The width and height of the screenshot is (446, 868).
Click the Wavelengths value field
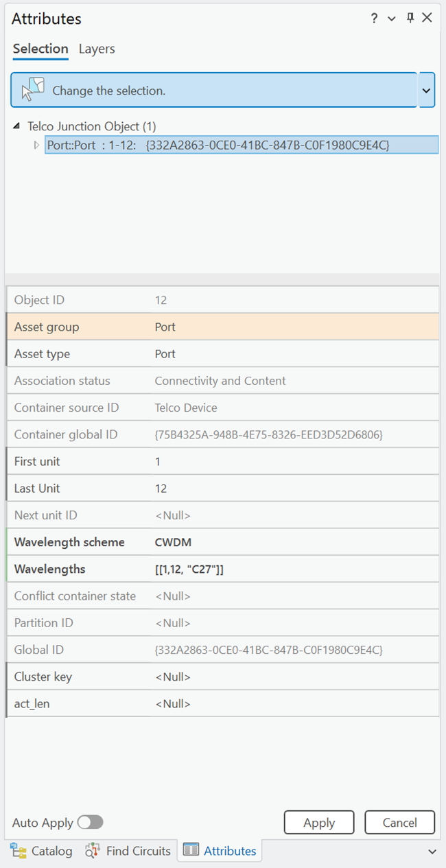(295, 569)
